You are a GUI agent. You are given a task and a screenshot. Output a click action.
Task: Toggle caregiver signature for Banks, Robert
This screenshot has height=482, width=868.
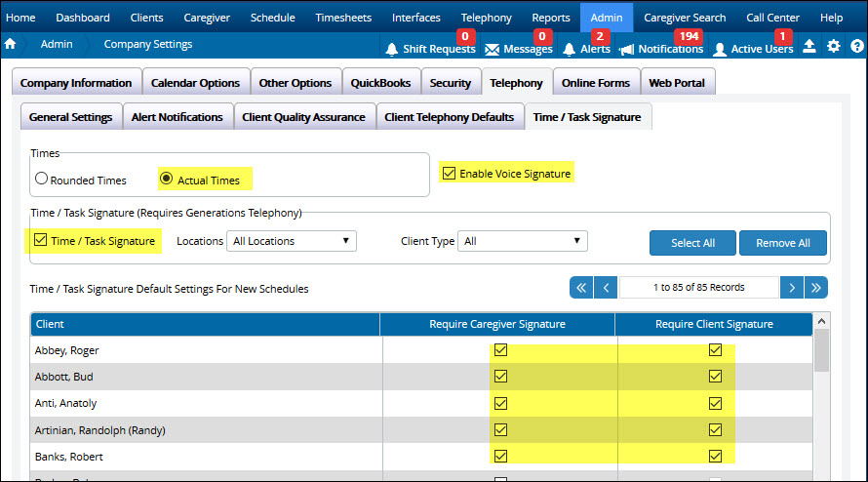[501, 456]
